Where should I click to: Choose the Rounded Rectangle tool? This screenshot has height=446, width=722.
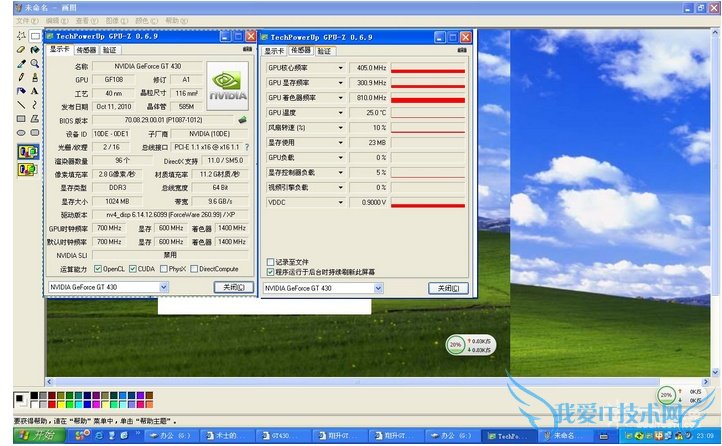(35, 133)
